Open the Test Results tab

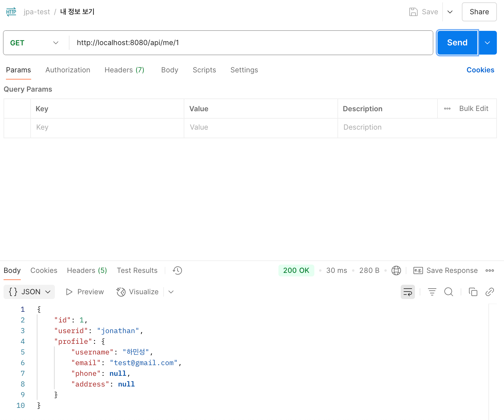click(x=137, y=271)
